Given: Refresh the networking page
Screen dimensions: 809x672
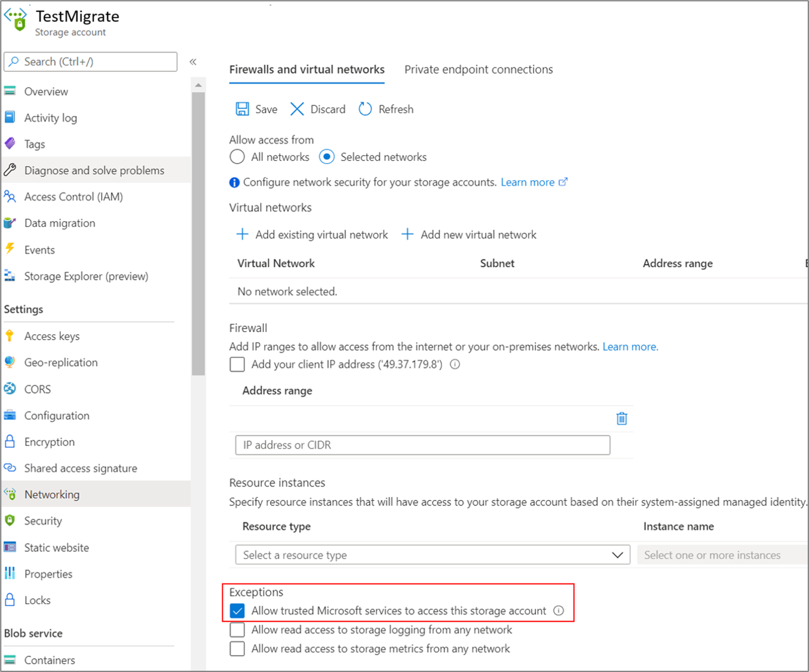Looking at the screenshot, I should pos(386,109).
